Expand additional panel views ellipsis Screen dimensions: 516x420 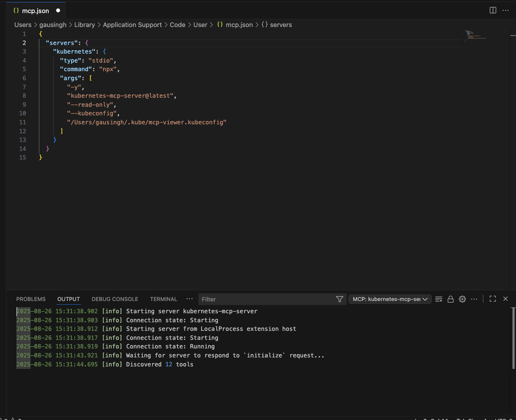coord(189,299)
